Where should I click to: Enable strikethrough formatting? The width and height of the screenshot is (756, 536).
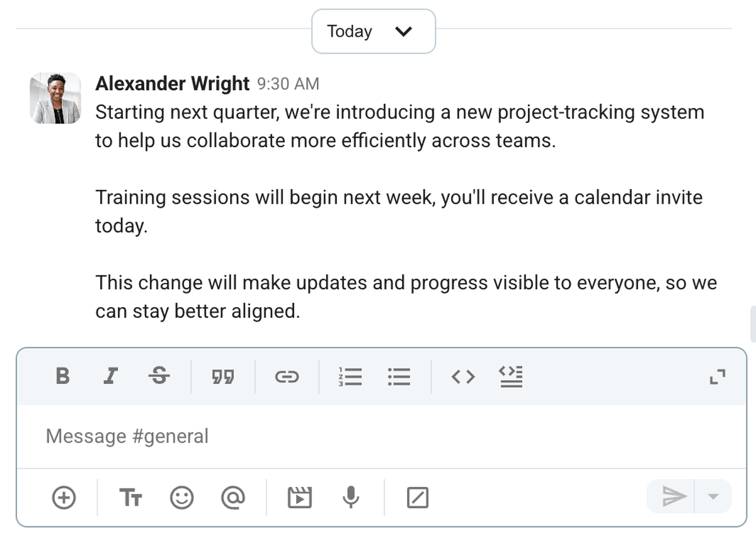(159, 376)
